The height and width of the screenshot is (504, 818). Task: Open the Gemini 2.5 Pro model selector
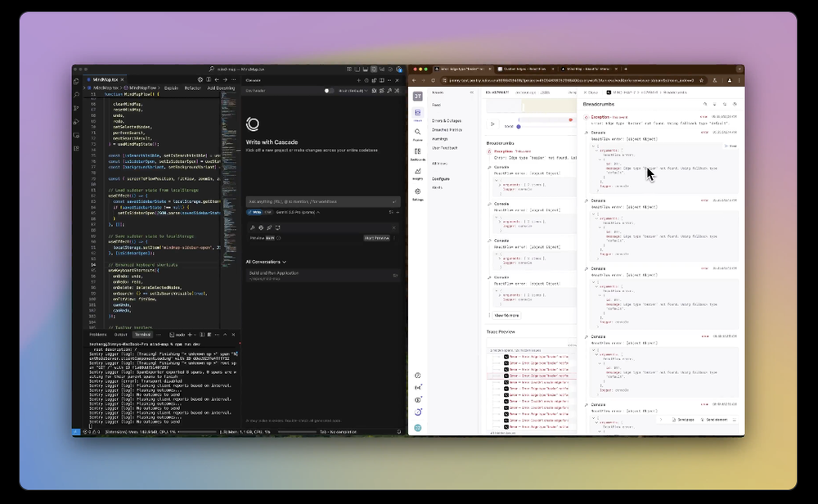[x=298, y=213]
